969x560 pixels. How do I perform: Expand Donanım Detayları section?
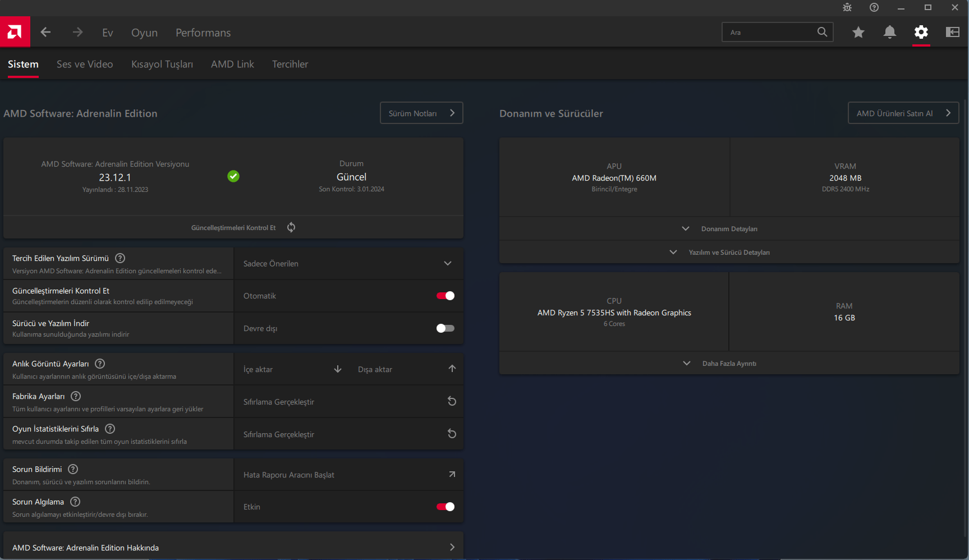click(x=729, y=229)
